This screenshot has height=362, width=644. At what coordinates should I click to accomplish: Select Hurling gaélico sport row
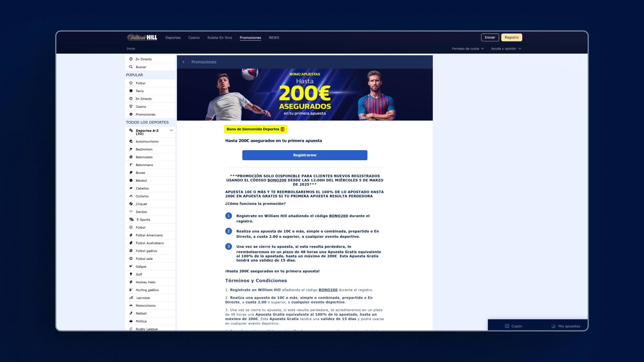[x=150, y=290]
